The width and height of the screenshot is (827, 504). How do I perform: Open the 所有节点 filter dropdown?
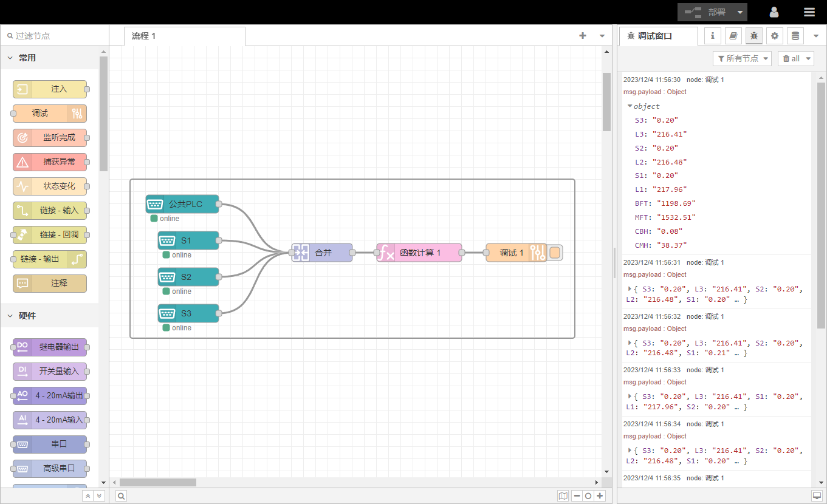point(742,58)
